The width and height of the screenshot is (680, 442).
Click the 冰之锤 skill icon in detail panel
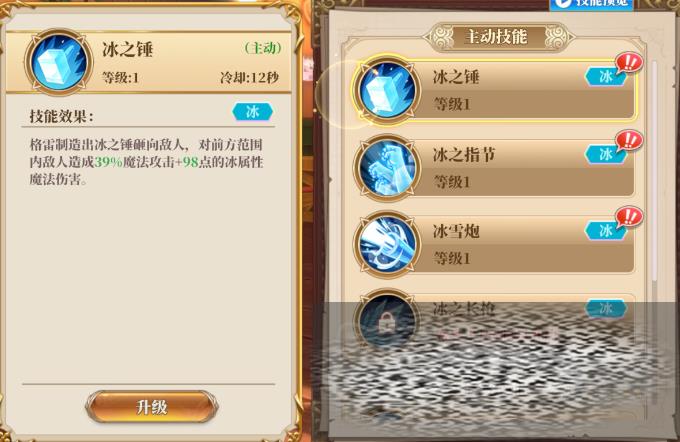point(59,62)
